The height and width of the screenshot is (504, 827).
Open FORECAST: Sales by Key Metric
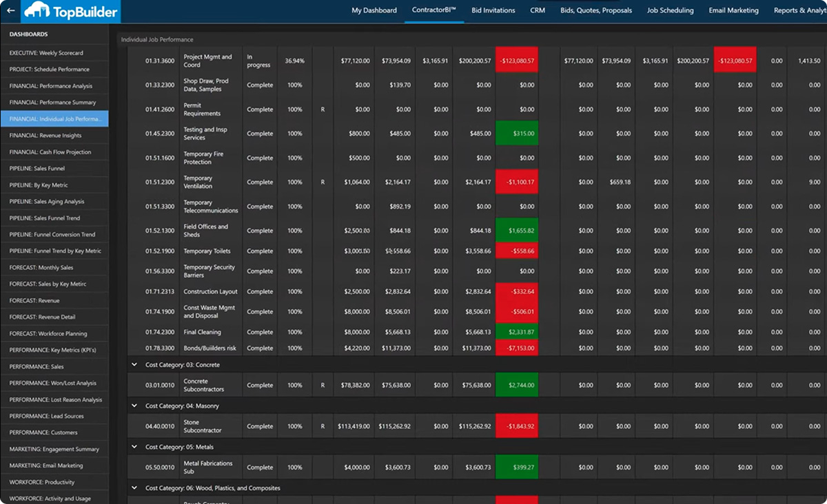(54, 284)
